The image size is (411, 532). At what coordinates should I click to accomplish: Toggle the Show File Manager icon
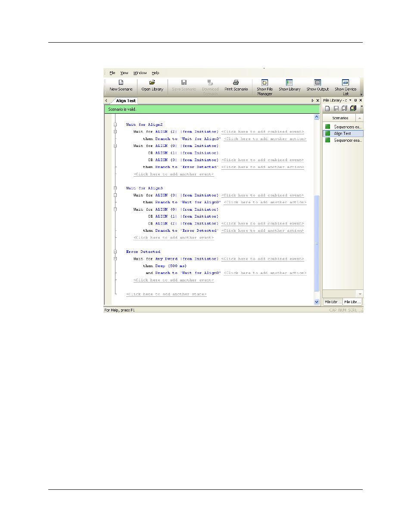click(x=265, y=82)
